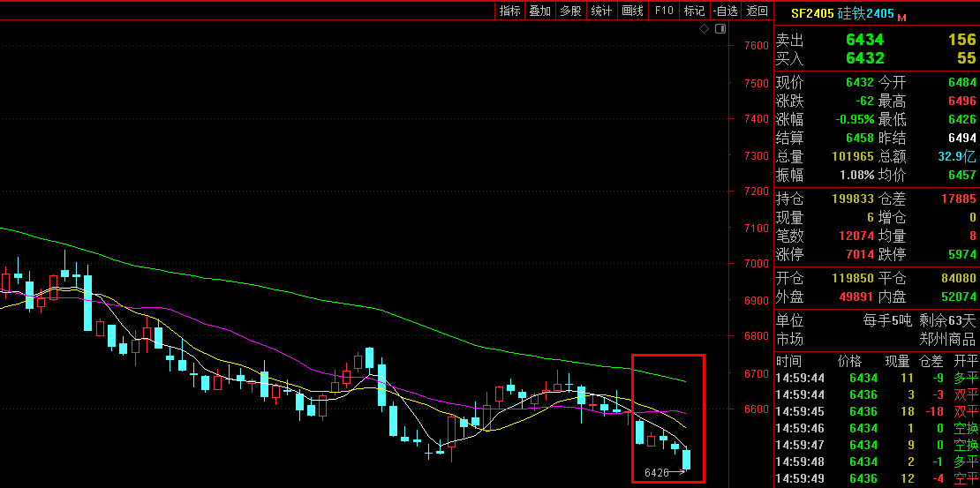980x488 pixels.
Task: Click the 开平 column header in tick list
Action: (966, 361)
